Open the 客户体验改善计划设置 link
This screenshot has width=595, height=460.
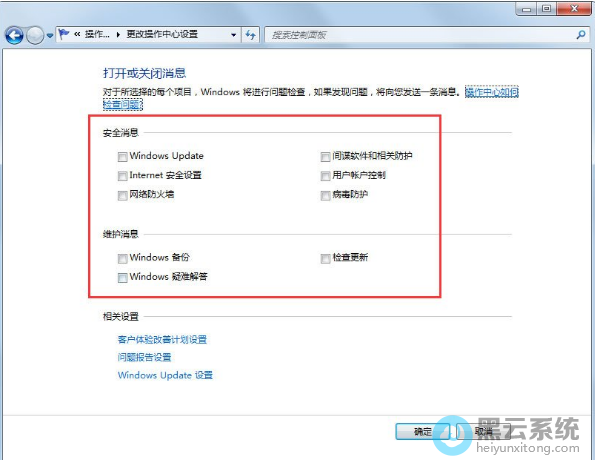click(x=162, y=339)
